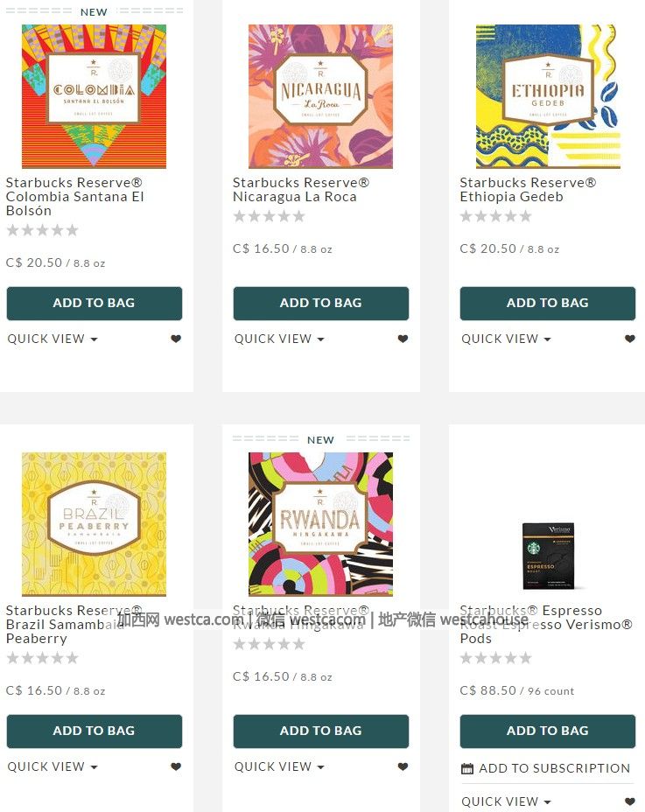Add Nicaragua La Roca to bag

[x=320, y=303]
